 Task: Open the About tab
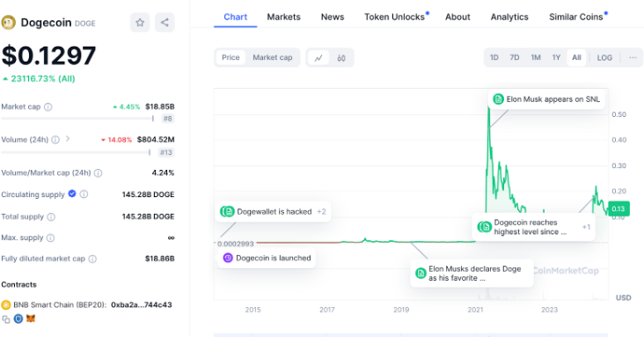click(457, 17)
